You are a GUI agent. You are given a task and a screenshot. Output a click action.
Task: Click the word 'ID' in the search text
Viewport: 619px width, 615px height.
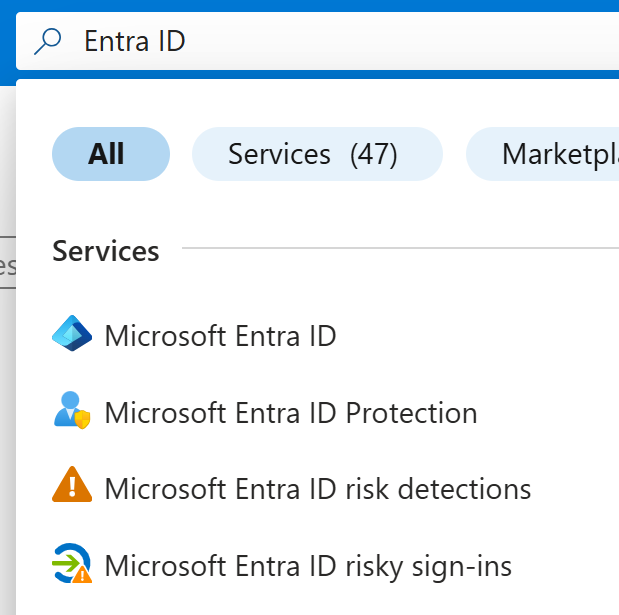tap(169, 41)
